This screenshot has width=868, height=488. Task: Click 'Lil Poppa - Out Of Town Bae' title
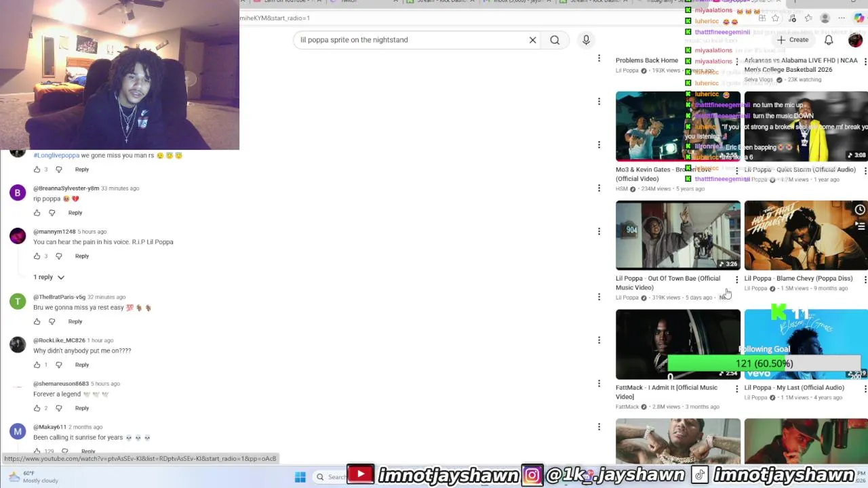[668, 283]
